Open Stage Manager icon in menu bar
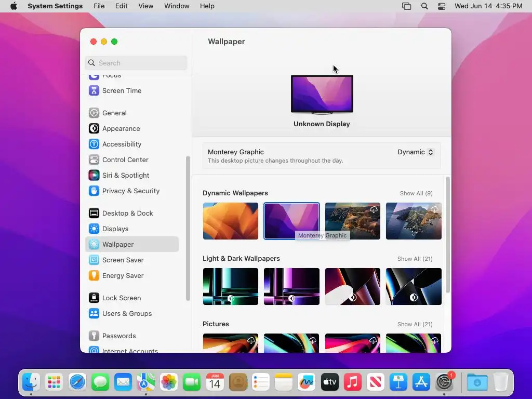 [x=406, y=6]
